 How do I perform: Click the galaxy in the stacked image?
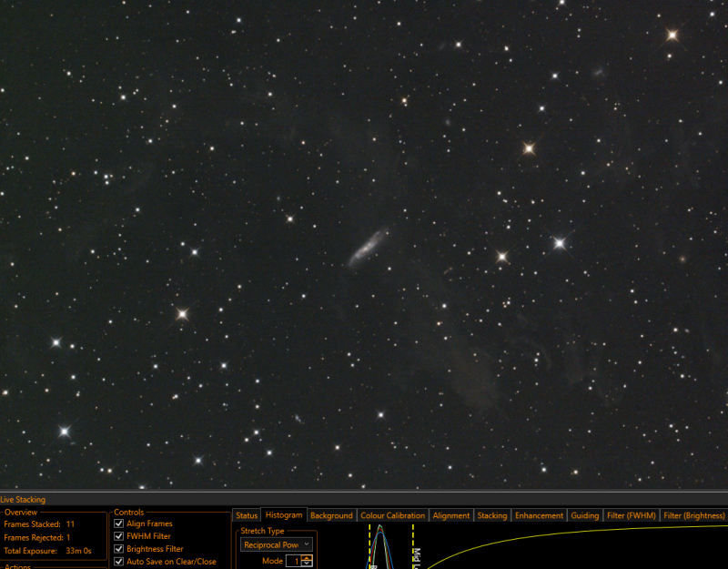click(x=368, y=248)
